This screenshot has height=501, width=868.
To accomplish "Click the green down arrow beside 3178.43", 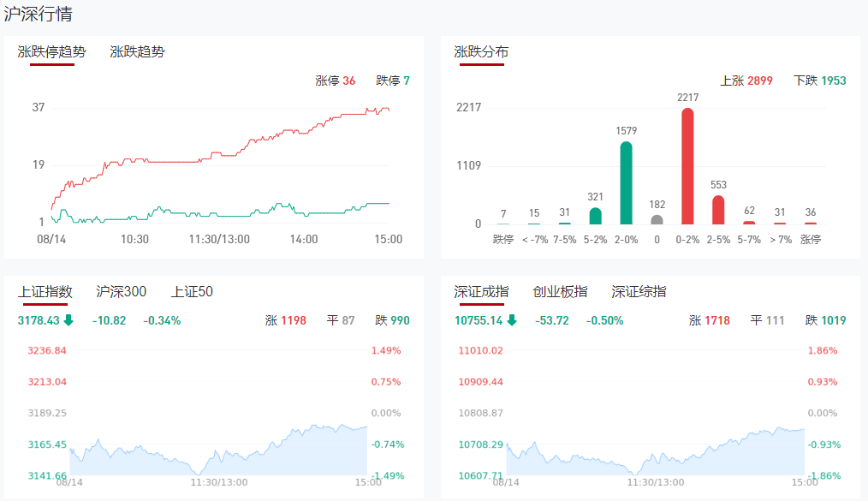I will point(68,320).
